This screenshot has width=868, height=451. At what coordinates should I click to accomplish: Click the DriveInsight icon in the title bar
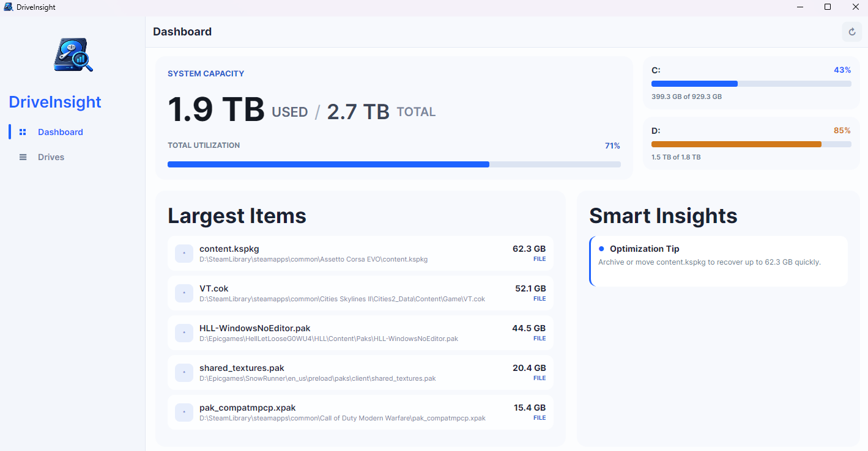(x=7, y=7)
